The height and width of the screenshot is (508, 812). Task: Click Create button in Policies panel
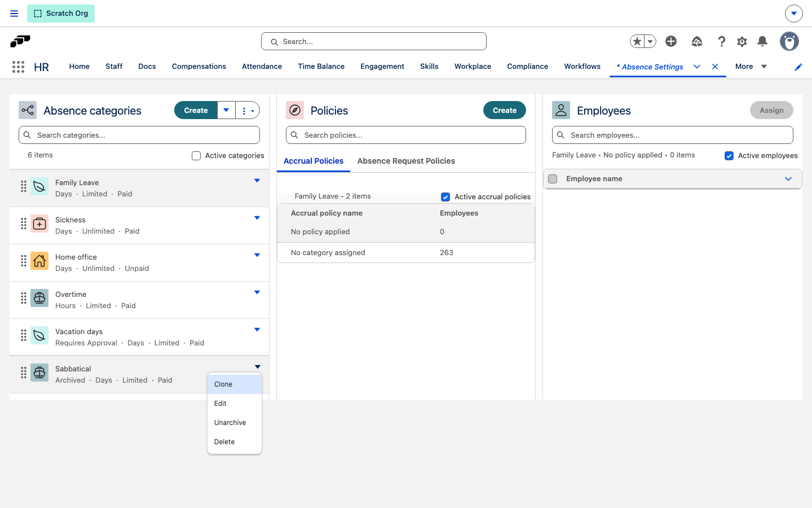(505, 110)
